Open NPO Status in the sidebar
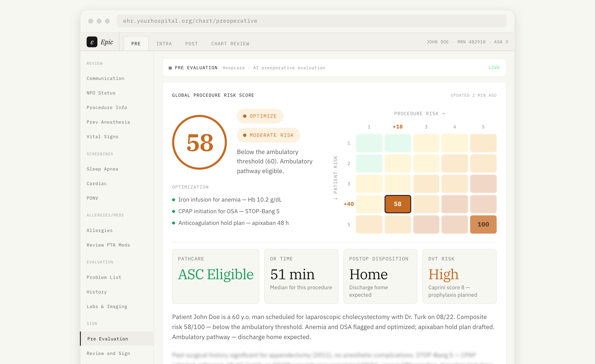 101,93
